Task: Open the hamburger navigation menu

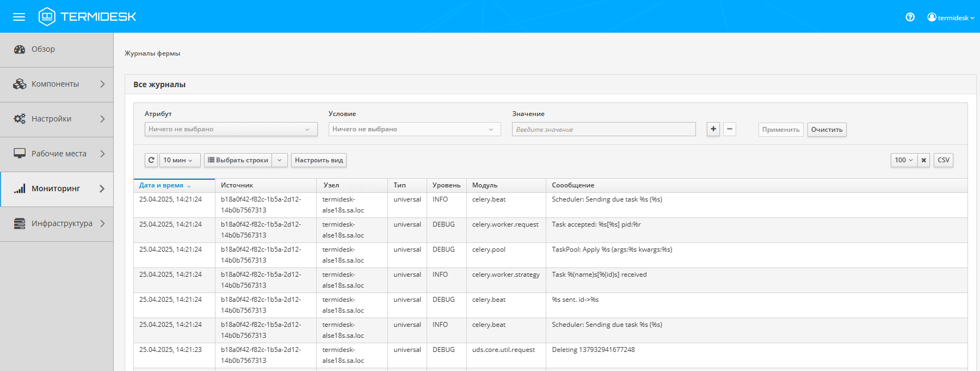Action: (19, 17)
